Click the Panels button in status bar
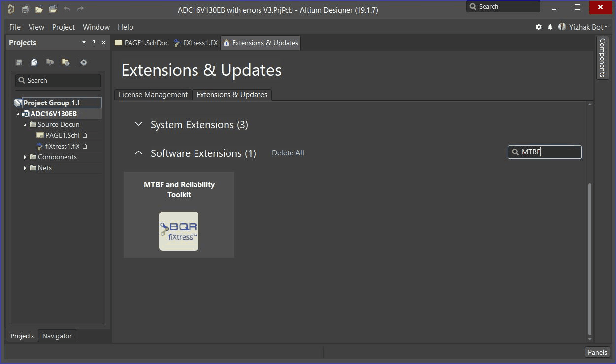 click(x=597, y=352)
